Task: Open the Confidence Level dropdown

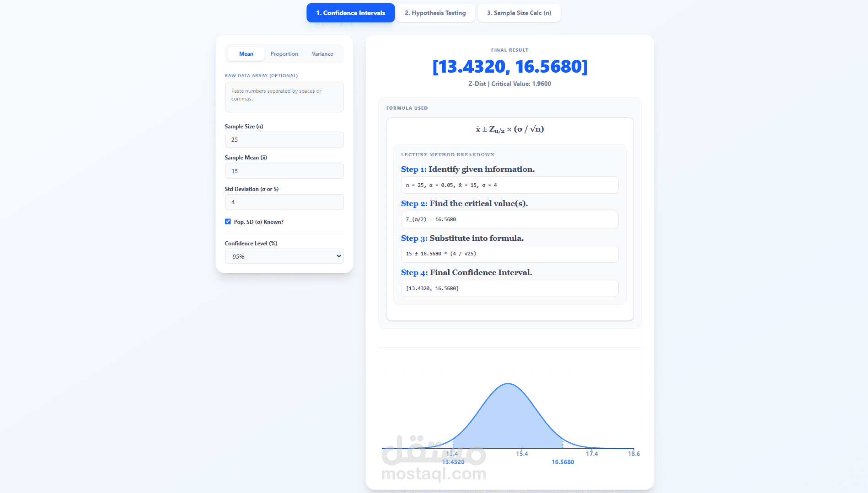Action: click(284, 256)
